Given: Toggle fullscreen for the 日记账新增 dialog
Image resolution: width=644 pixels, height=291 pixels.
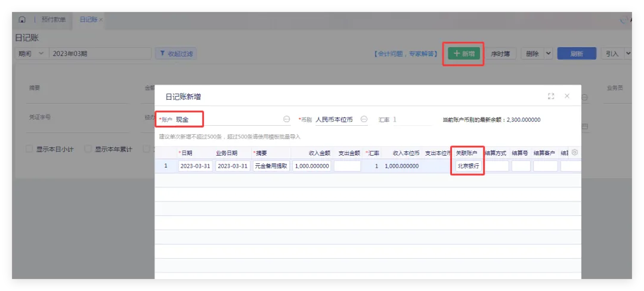Looking at the screenshot, I should 551,96.
